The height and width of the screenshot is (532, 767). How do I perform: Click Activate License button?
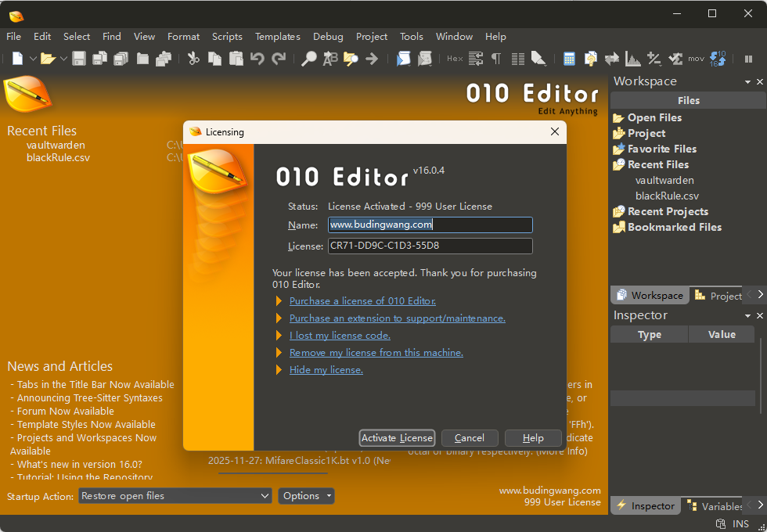(x=397, y=438)
